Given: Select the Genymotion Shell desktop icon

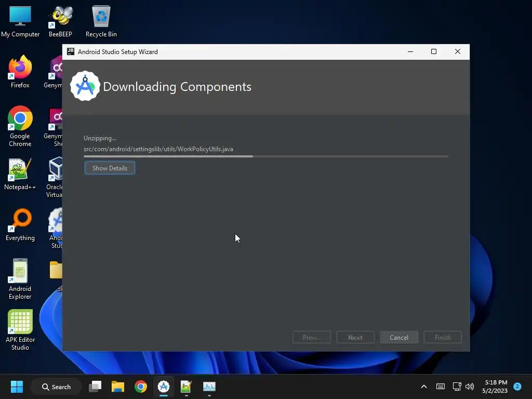Looking at the screenshot, I should 54,126.
